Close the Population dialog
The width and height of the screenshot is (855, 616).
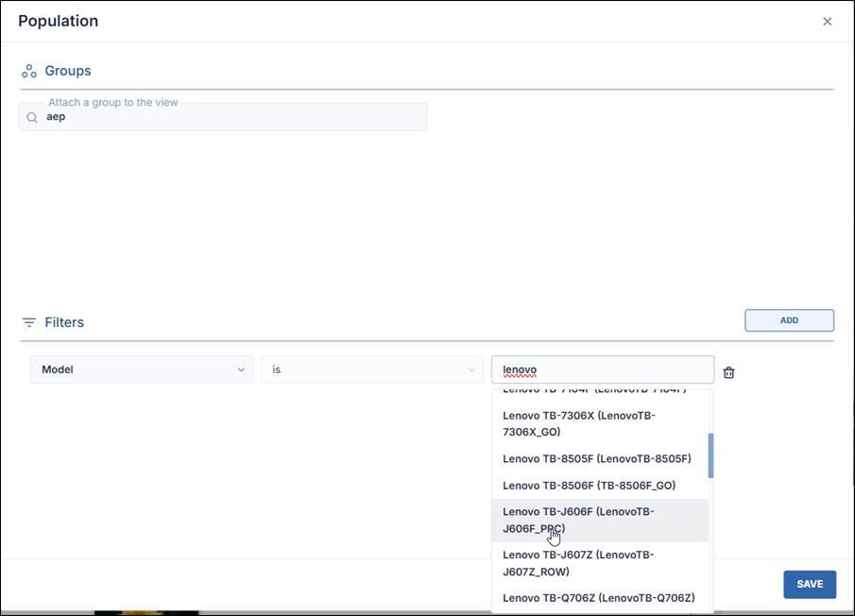(827, 22)
